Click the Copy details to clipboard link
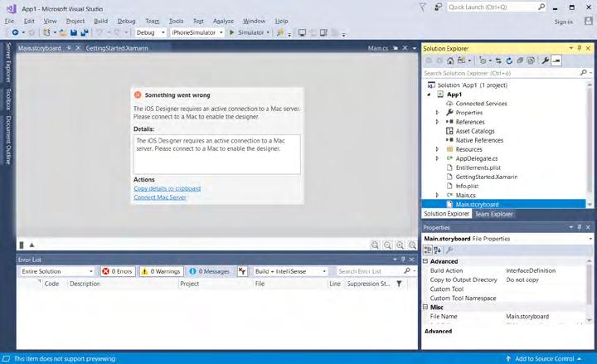Screen dimensions: 597x364 [167, 188]
